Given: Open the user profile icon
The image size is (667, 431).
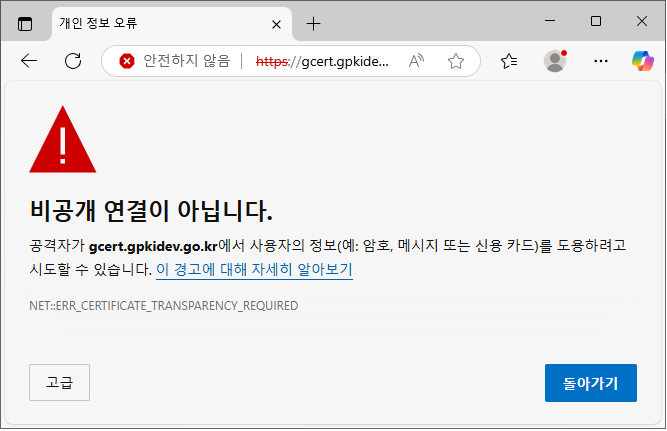Looking at the screenshot, I should click(554, 61).
